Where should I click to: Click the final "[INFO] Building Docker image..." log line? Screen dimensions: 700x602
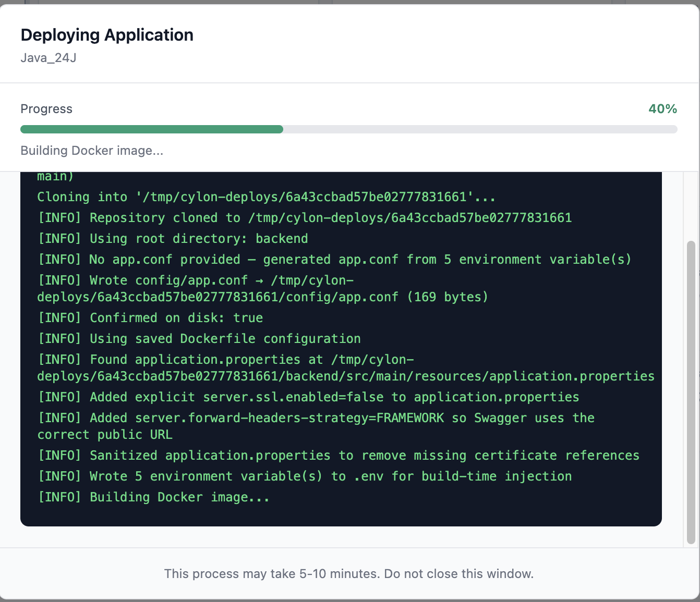coord(153,497)
